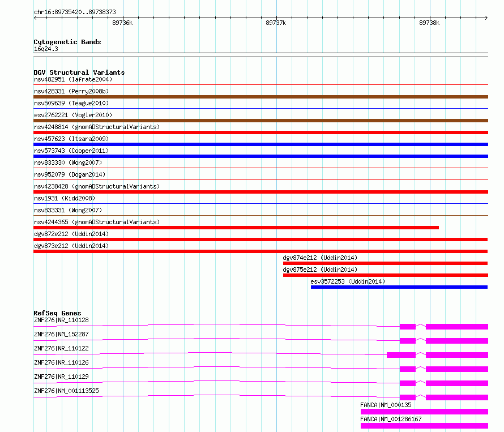Open the nsv509639 (Teague2010) variant label
The image size is (504, 432).
pos(71,103)
